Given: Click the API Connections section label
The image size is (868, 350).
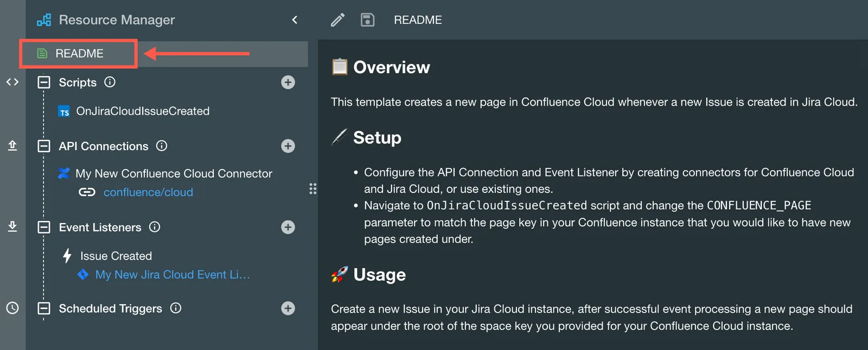Looking at the screenshot, I should (x=104, y=146).
